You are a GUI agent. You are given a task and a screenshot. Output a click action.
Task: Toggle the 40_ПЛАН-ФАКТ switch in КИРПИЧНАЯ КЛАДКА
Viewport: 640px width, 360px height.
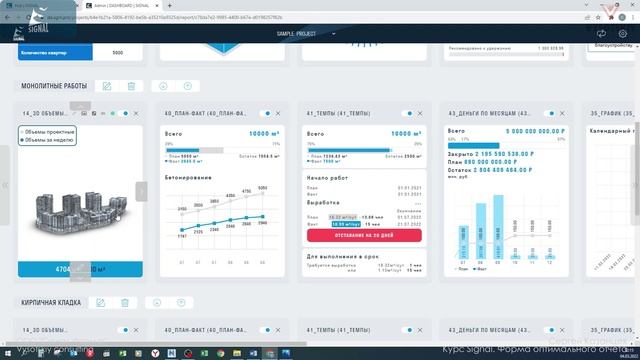(266, 330)
